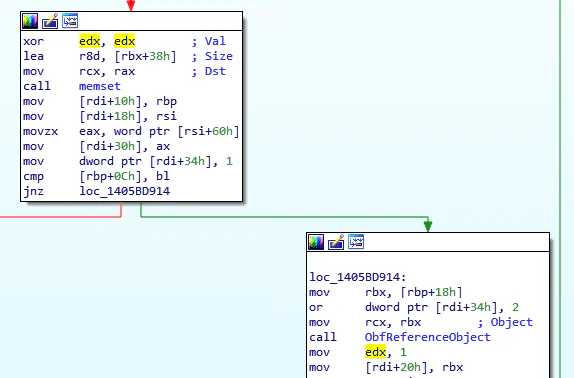Image resolution: width=574 pixels, height=378 pixels.
Task: Click the rsi register in "mov [rdi+18h], rsi"
Action: pyautogui.click(x=167, y=116)
